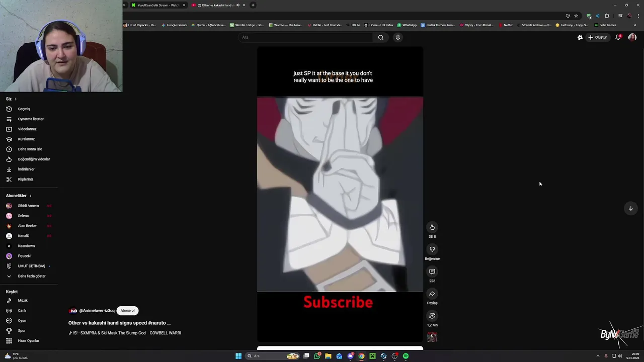Open a new browser tab with plus
Screen dimensions: 644x362
253,5
